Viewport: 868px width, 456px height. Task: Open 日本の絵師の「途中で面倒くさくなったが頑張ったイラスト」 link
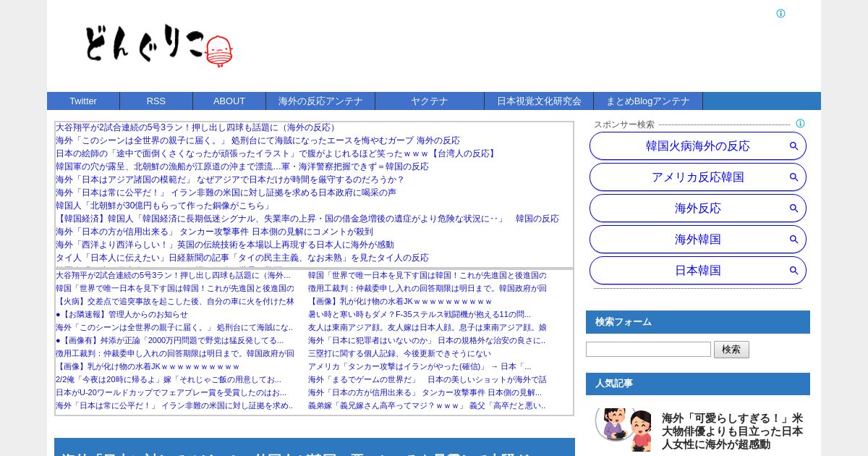tap(277, 153)
